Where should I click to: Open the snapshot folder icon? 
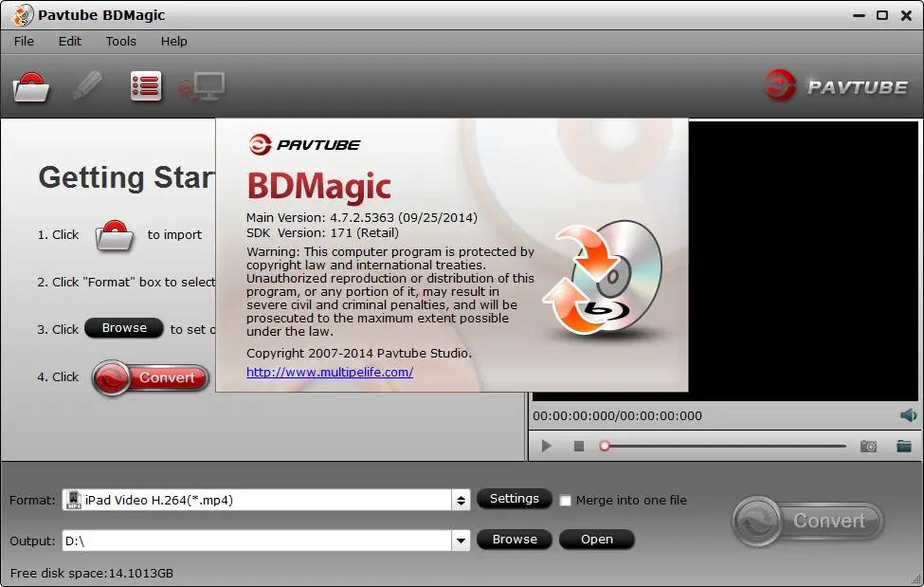(x=904, y=446)
